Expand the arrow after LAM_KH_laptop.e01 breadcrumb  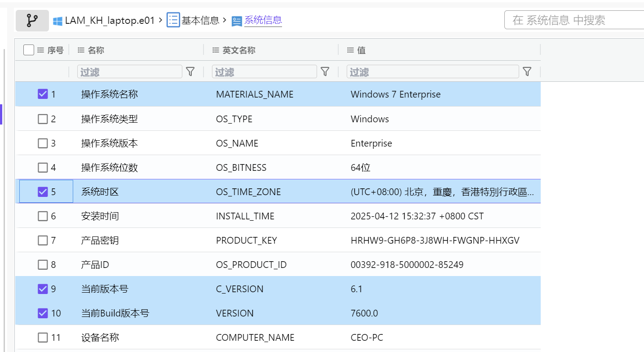tap(160, 20)
